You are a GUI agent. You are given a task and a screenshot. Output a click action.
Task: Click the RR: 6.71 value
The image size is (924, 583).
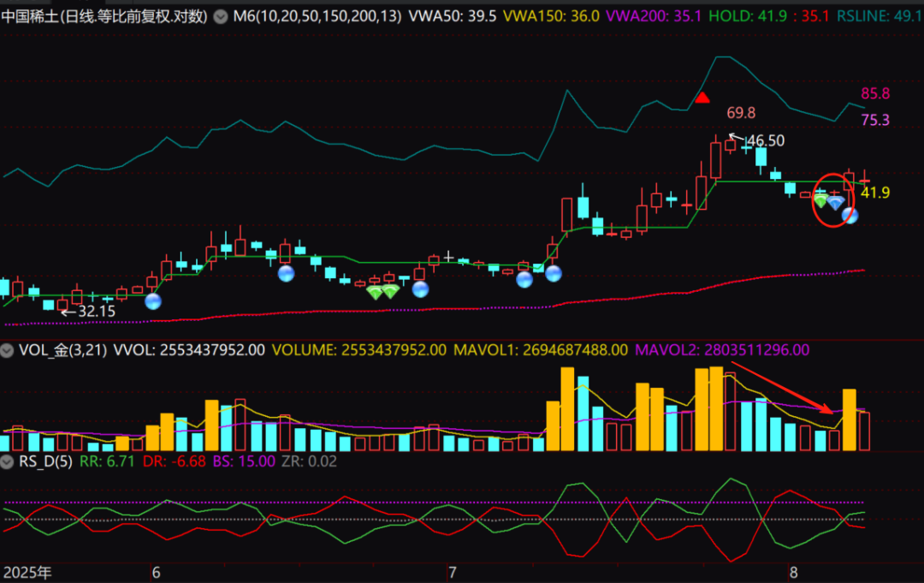click(x=107, y=461)
